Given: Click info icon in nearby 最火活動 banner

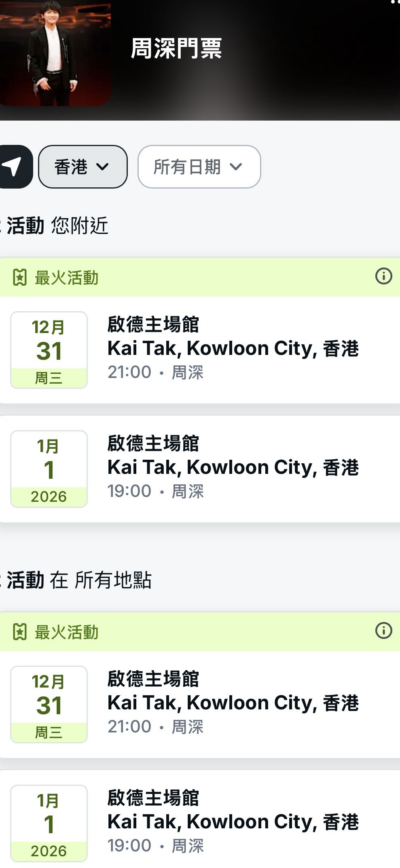Looking at the screenshot, I should click(383, 277).
